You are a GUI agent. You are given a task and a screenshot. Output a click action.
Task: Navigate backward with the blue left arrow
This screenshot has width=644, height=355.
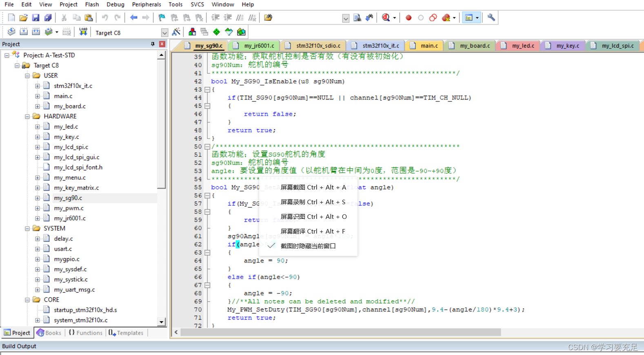(x=133, y=18)
